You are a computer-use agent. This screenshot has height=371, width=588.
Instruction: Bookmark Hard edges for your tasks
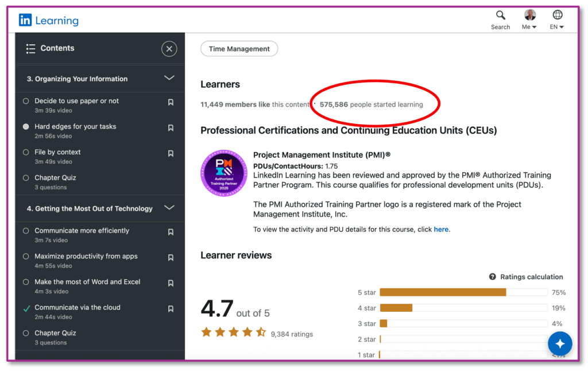point(171,128)
